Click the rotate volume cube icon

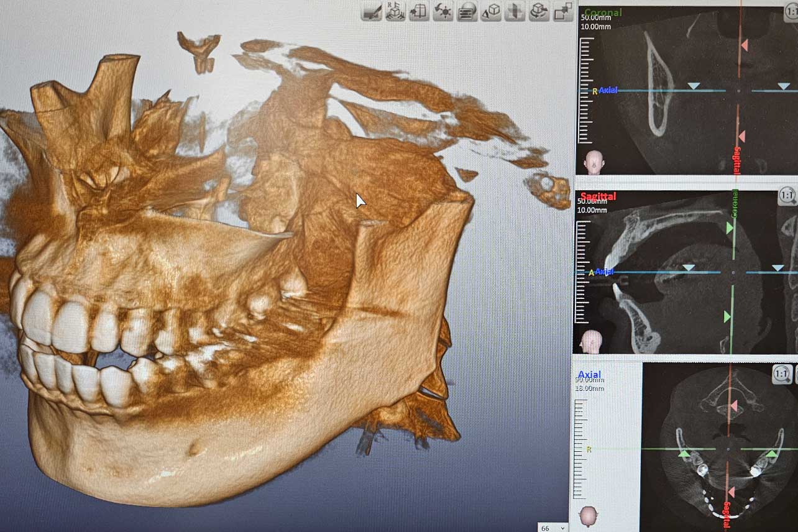[539, 11]
